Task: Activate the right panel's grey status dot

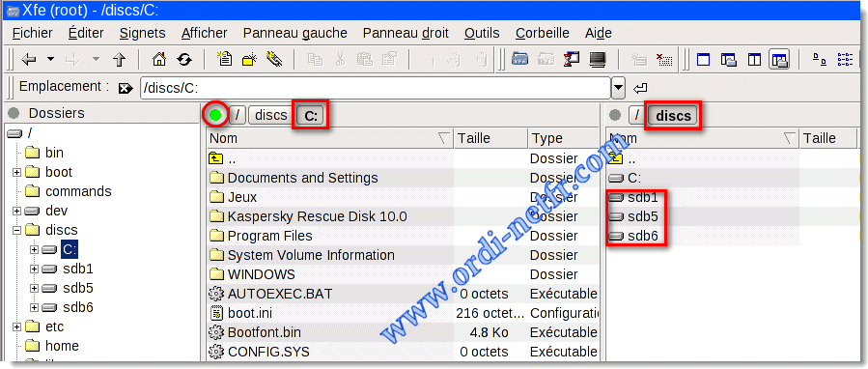Action: click(x=614, y=115)
